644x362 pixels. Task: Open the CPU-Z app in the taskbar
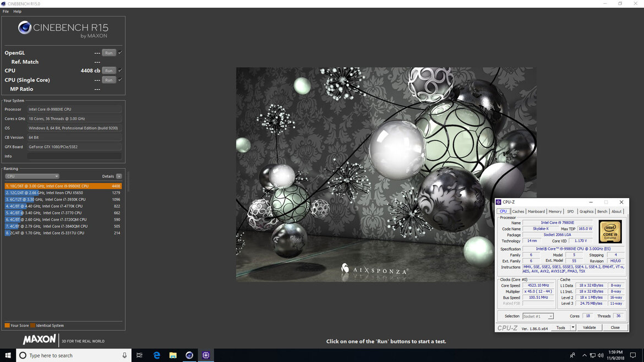click(x=206, y=355)
